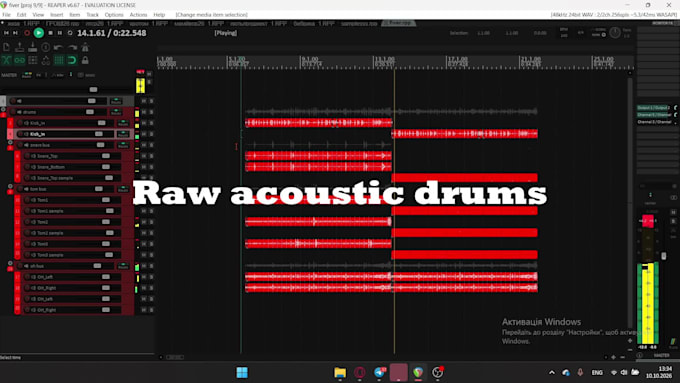680x383 pixels.
Task: Open Telegram from taskbar
Action: click(x=379, y=373)
